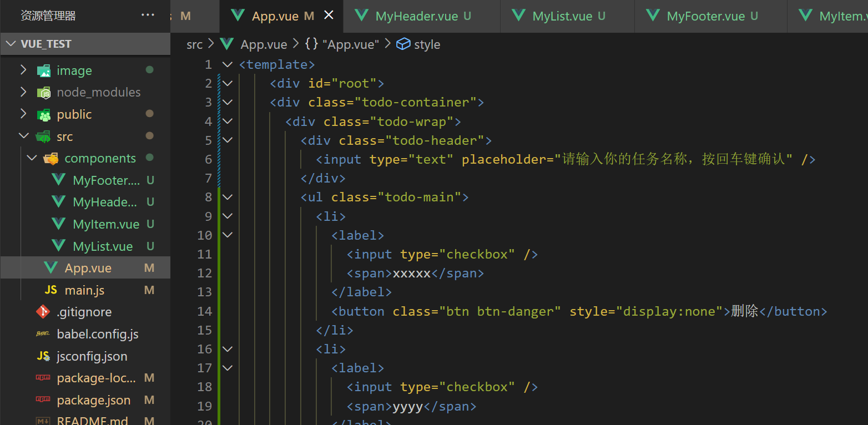Fold the li block at line 16
868x425 pixels.
coord(228,349)
